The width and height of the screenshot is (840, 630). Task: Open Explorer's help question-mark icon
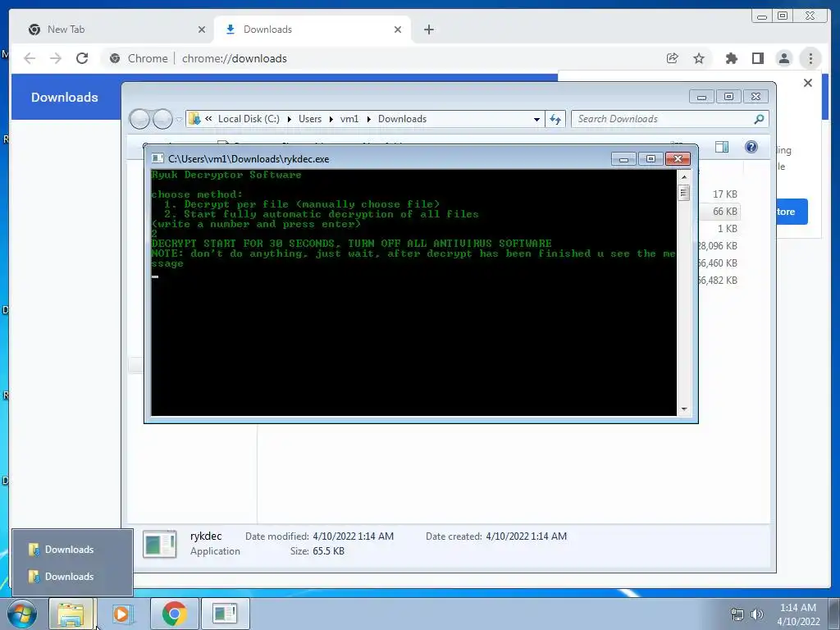751,147
